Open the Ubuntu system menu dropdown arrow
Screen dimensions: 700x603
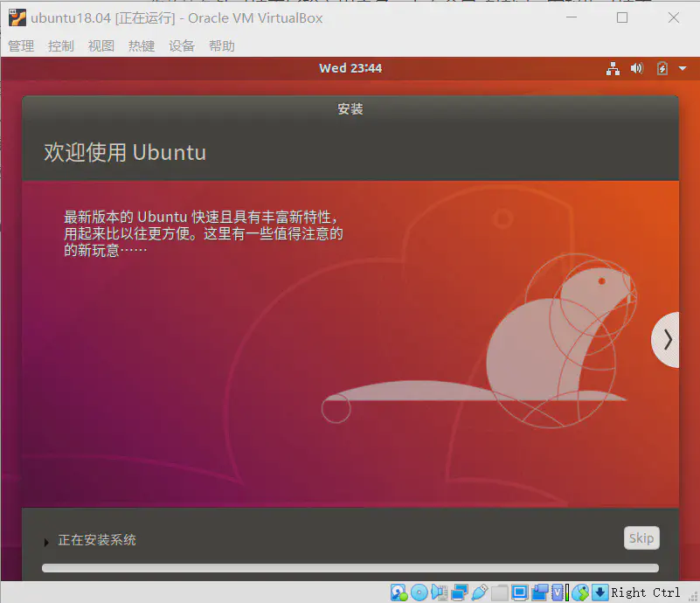682,68
